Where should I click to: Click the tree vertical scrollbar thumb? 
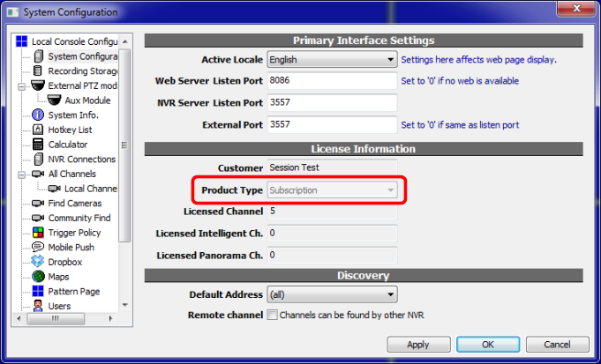click(x=124, y=145)
